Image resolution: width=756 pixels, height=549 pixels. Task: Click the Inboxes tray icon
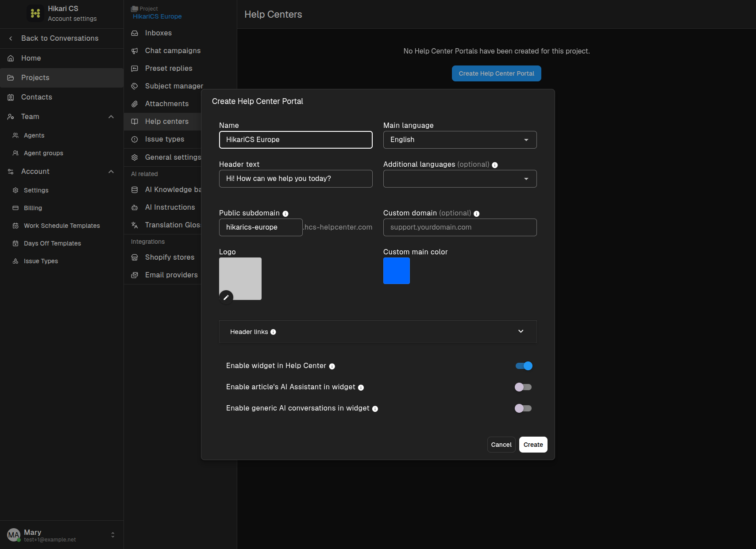[x=135, y=33]
